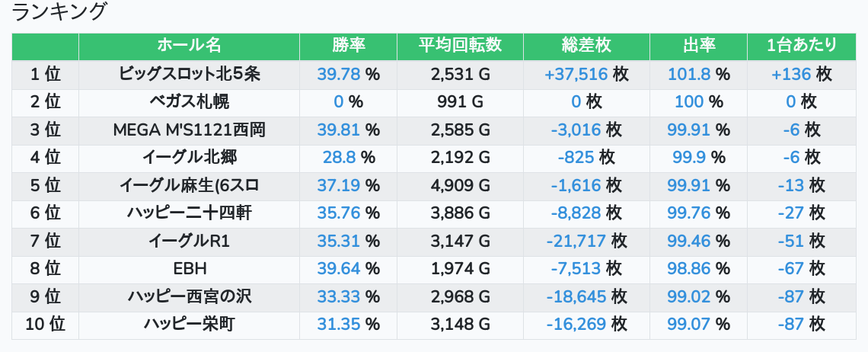Open the ハッピー西宮の沢 hall entry
The image size is (868, 352).
[x=190, y=297]
